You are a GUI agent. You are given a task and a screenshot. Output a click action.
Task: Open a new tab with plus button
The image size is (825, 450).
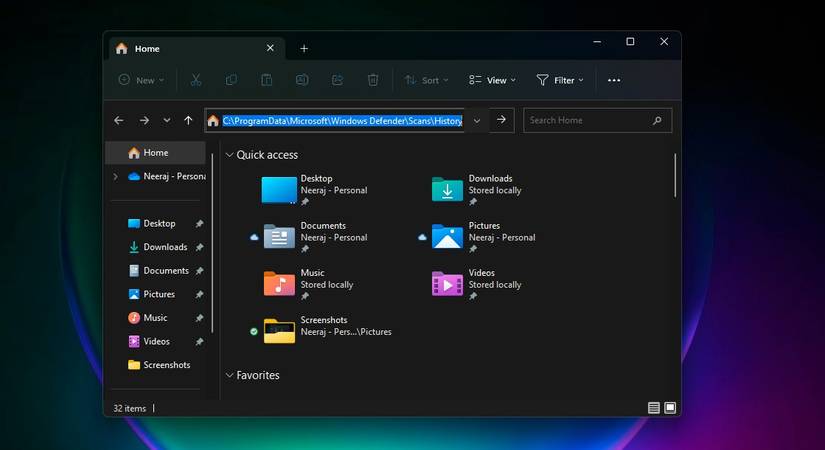[x=304, y=48]
